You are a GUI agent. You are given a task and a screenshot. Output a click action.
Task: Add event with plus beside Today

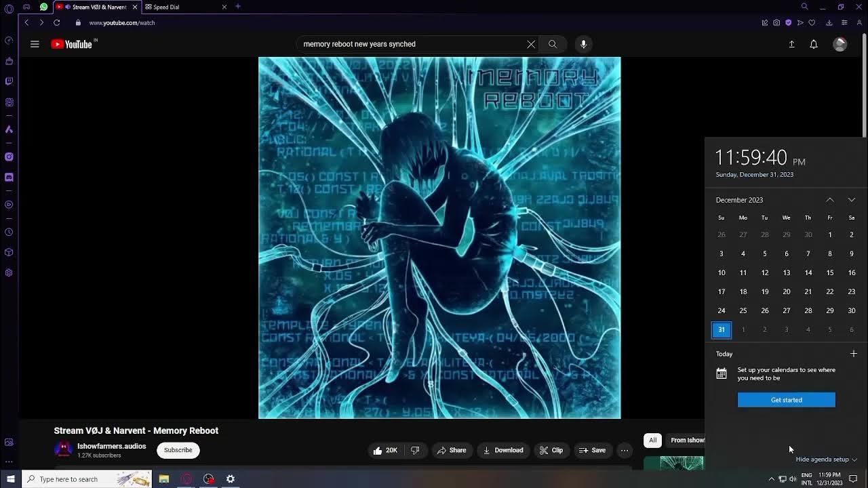click(854, 354)
